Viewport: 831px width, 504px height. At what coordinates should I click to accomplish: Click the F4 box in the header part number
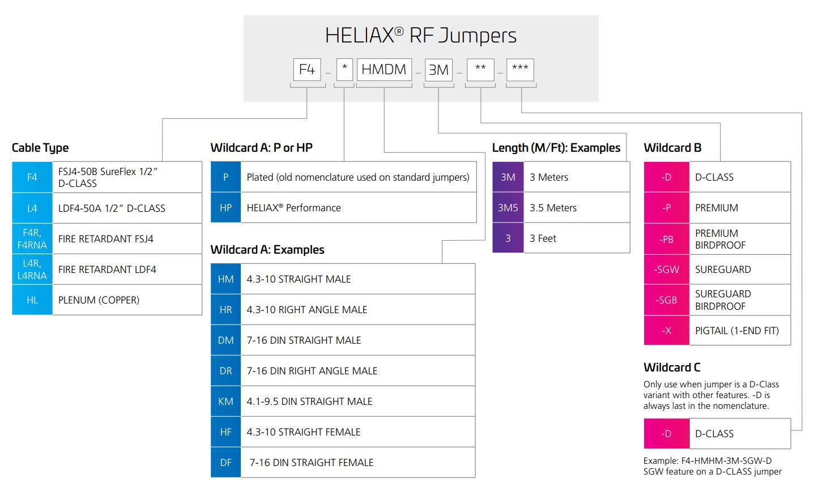click(x=307, y=70)
